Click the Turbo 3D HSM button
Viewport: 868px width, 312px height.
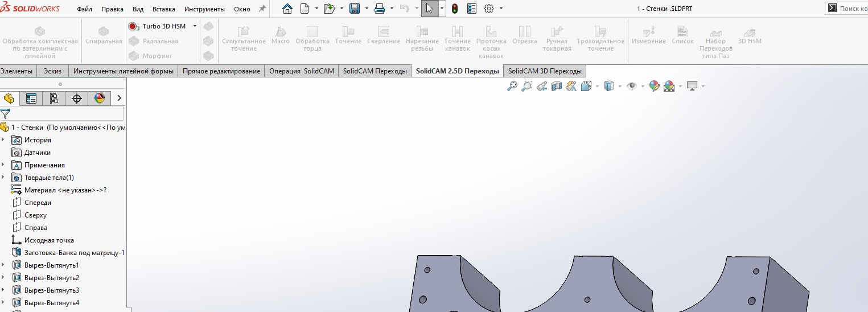pos(158,26)
